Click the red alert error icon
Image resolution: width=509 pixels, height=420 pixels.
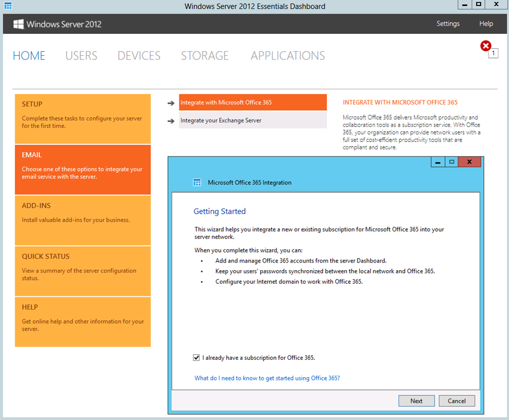485,46
